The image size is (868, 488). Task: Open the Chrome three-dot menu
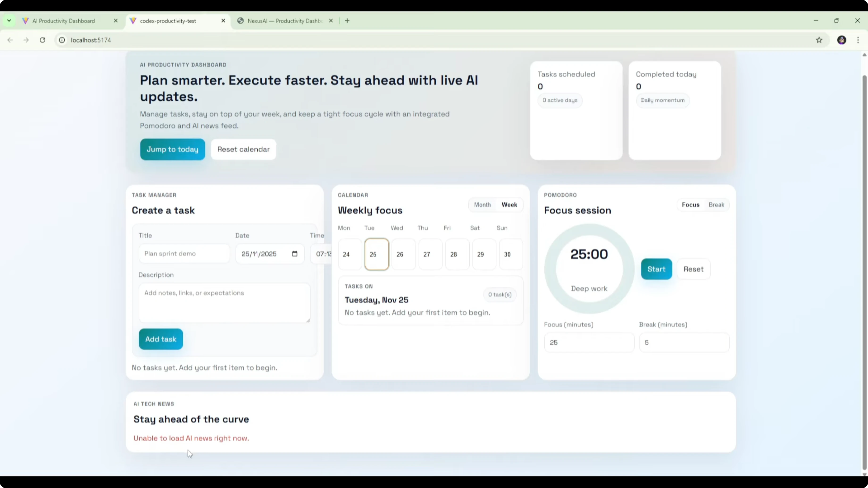[858, 40]
